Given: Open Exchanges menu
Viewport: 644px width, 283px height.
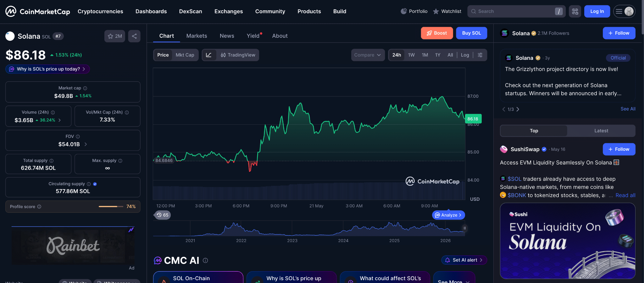Looking at the screenshot, I should (x=229, y=11).
